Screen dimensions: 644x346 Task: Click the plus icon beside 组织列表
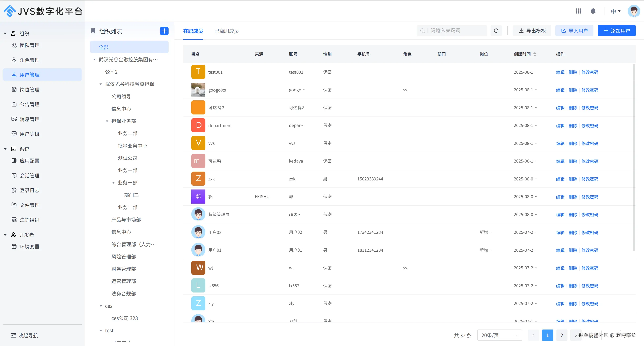tap(164, 31)
